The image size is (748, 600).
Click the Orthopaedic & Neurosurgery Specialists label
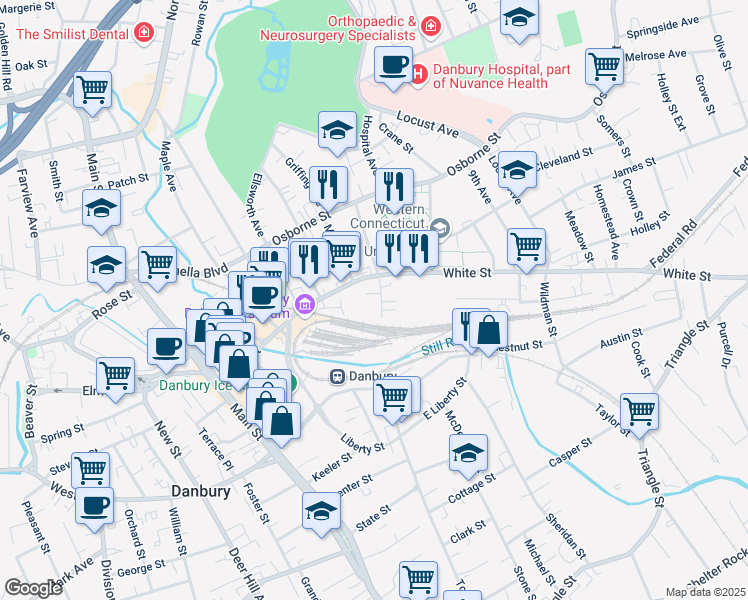coord(338,28)
